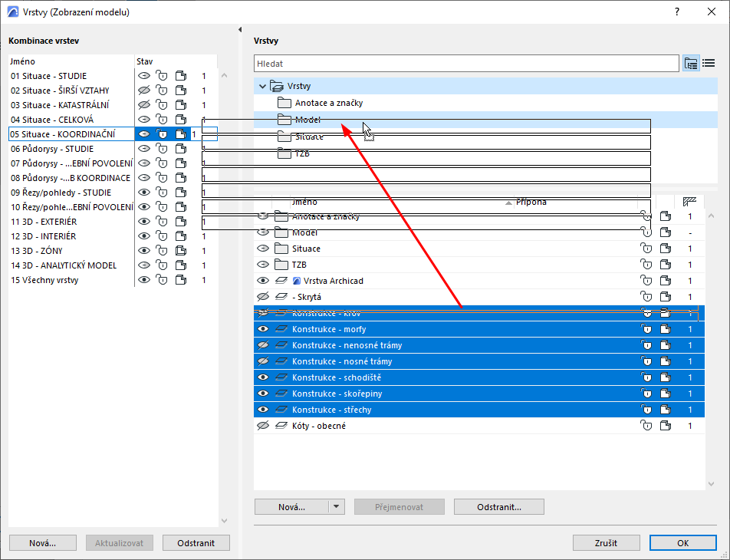
Task: Toggle eye icon of 09 Řezy/pohledy - STUDIE
Action: tap(144, 193)
